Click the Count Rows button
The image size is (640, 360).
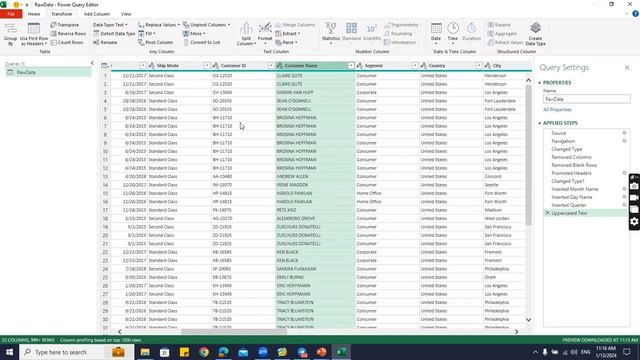(x=67, y=42)
